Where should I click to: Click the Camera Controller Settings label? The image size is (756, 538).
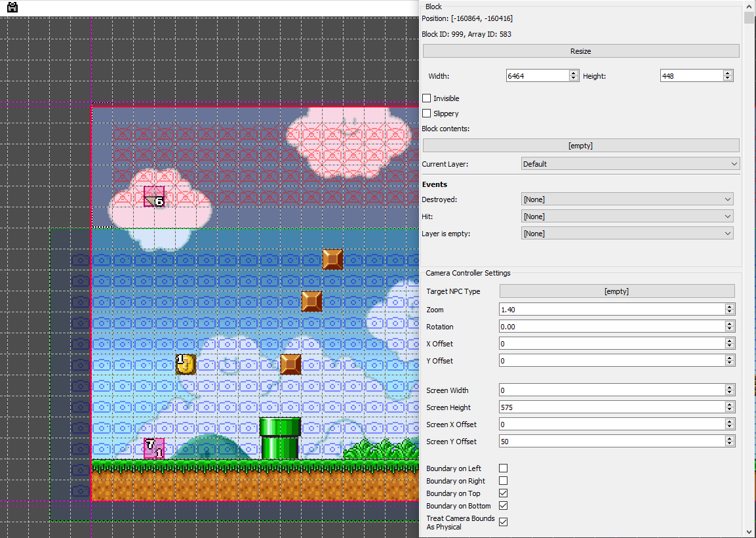[x=468, y=273]
